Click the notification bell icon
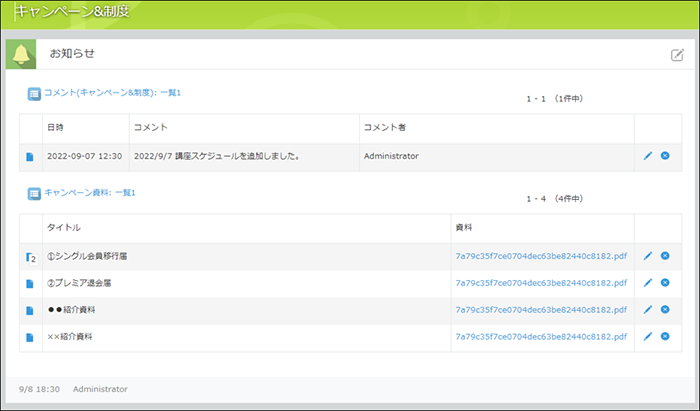The height and width of the screenshot is (411, 700). pos(21,54)
